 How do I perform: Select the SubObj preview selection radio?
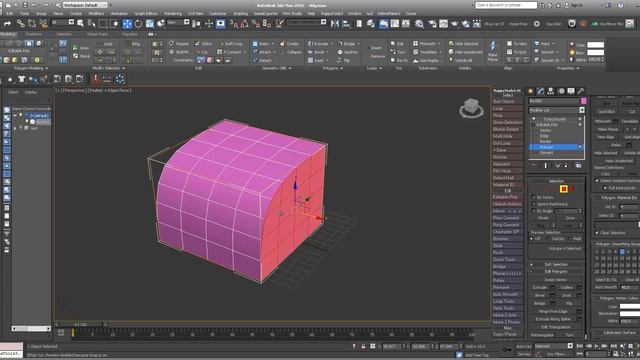click(x=549, y=238)
